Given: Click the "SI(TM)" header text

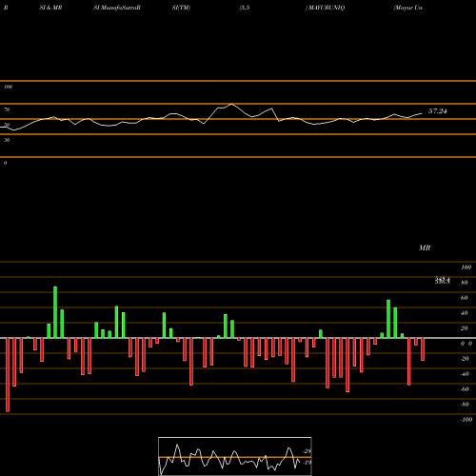Looking at the screenshot, I should 181,8.
